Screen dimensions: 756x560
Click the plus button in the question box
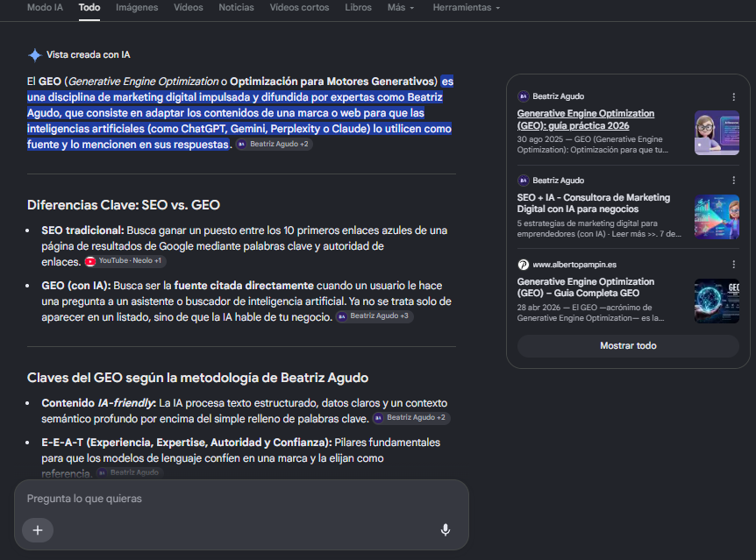point(38,530)
